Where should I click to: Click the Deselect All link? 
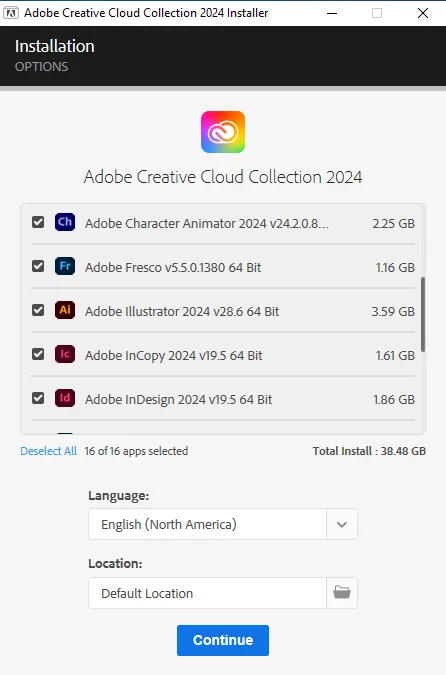click(x=49, y=451)
